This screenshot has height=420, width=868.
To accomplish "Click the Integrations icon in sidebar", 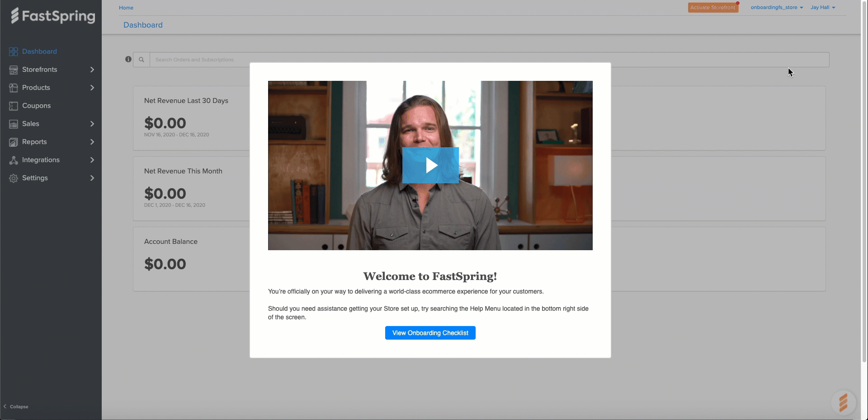I will (x=14, y=160).
